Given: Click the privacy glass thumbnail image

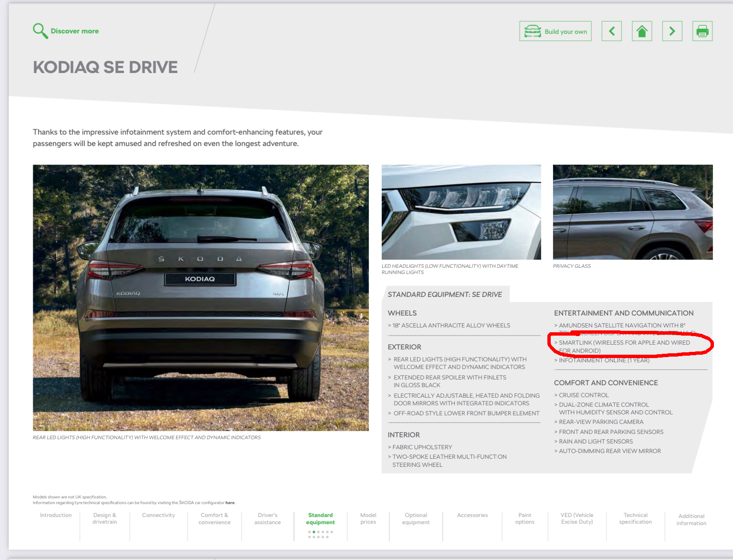Looking at the screenshot, I should [633, 211].
